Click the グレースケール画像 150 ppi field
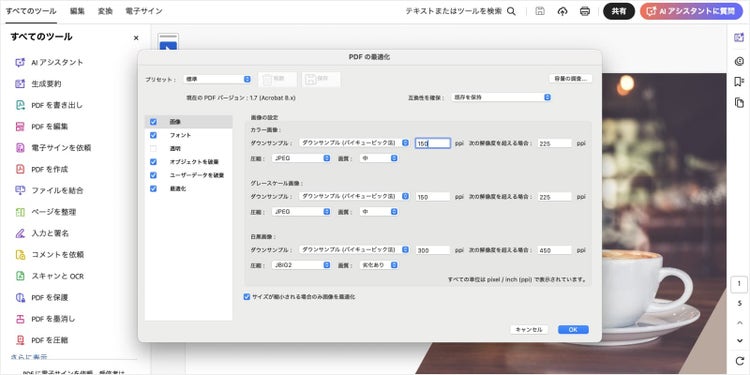Image resolution: width=750 pixels, height=375 pixels. 432,197
